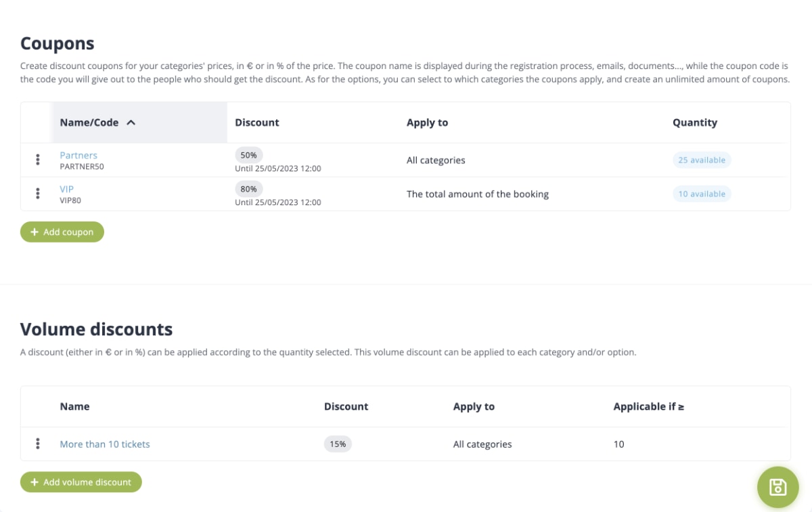Click the 15% volume discount badge
This screenshot has height=512, width=812.
tap(338, 444)
